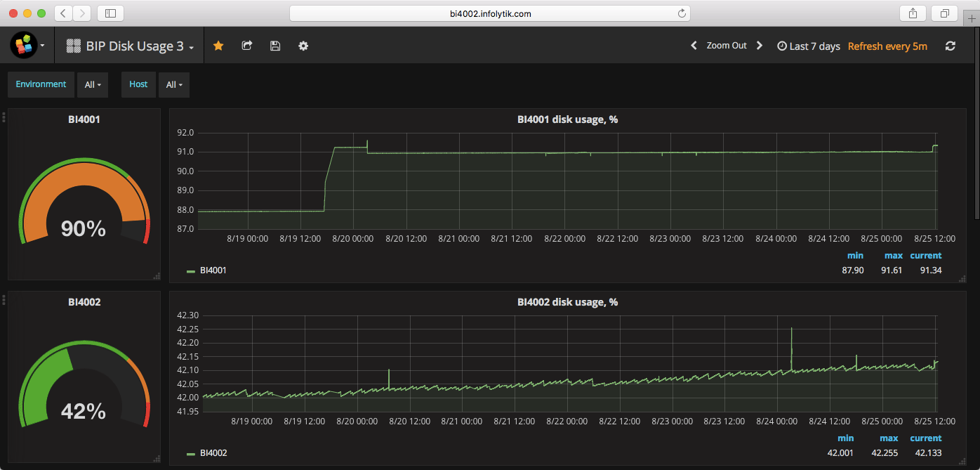Shift time range backward with left chevron
Viewport: 980px width, 470px height.
click(x=694, y=46)
